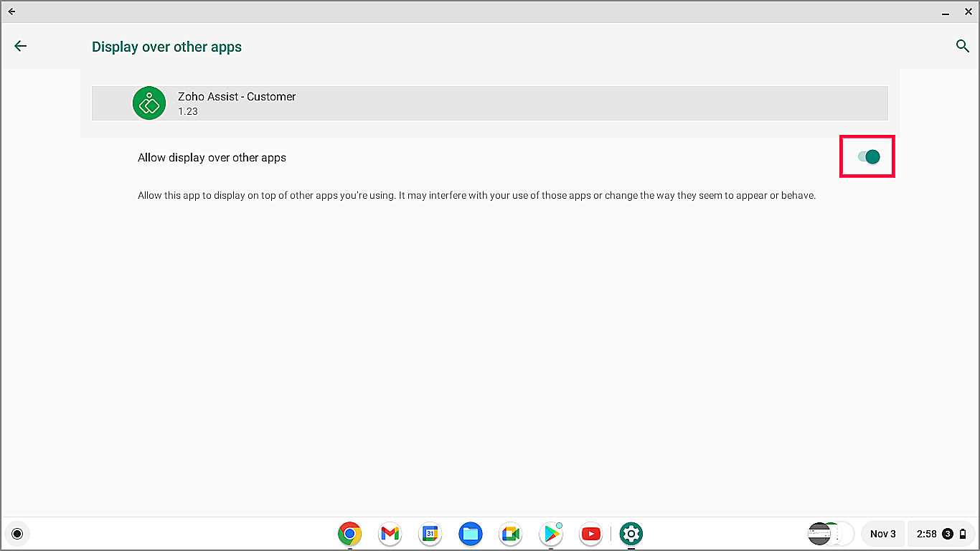This screenshot has width=980, height=551.
Task: Toggle the highlighted permission switch off
Action: point(870,156)
